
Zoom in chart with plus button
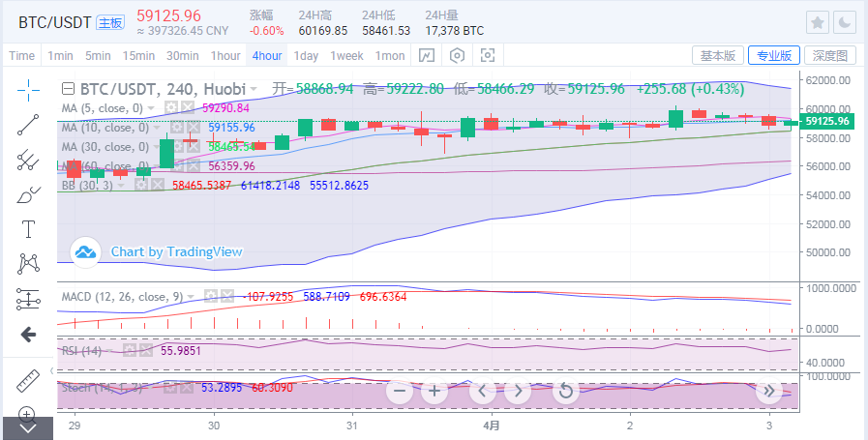coord(434,392)
